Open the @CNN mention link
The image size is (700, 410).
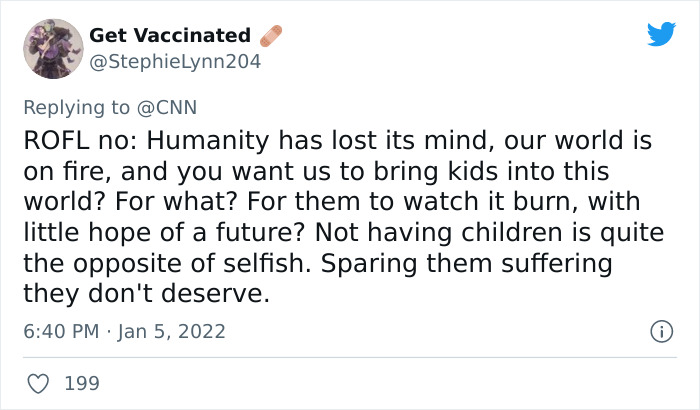pos(167,108)
